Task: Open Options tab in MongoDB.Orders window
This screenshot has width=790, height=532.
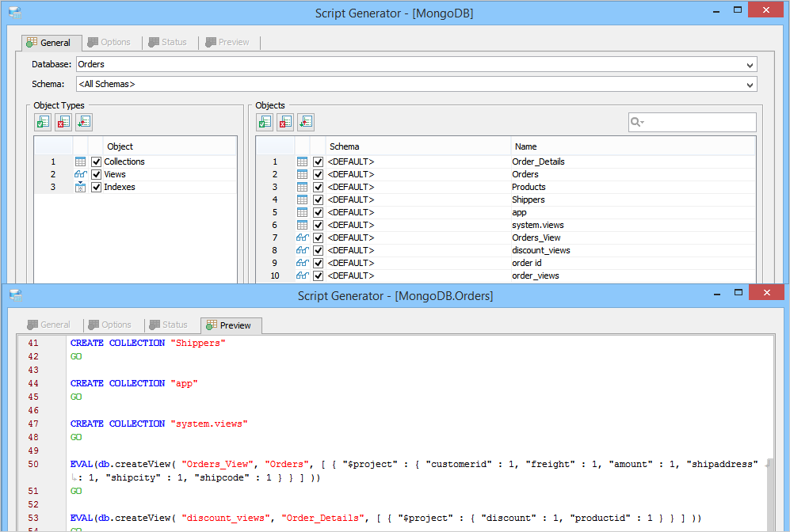Action: (x=110, y=325)
